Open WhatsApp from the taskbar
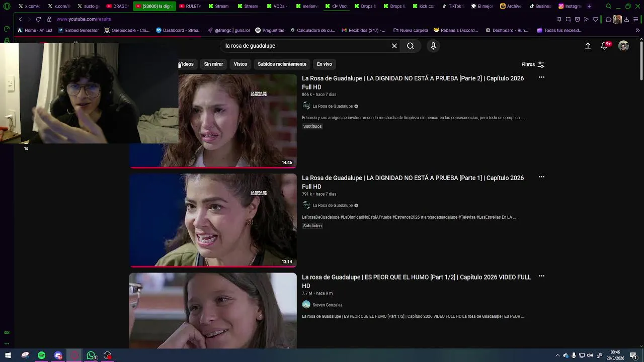Screen dimensions: 644x362 (x=91, y=355)
